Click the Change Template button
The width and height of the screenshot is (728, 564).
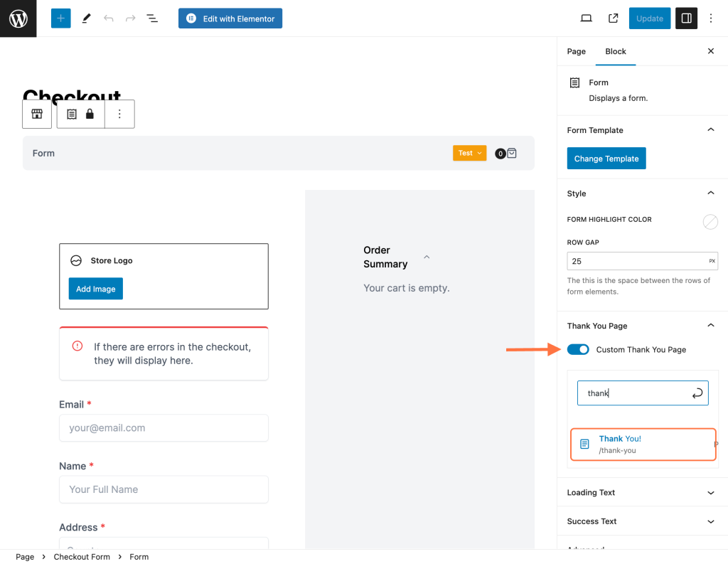click(606, 159)
